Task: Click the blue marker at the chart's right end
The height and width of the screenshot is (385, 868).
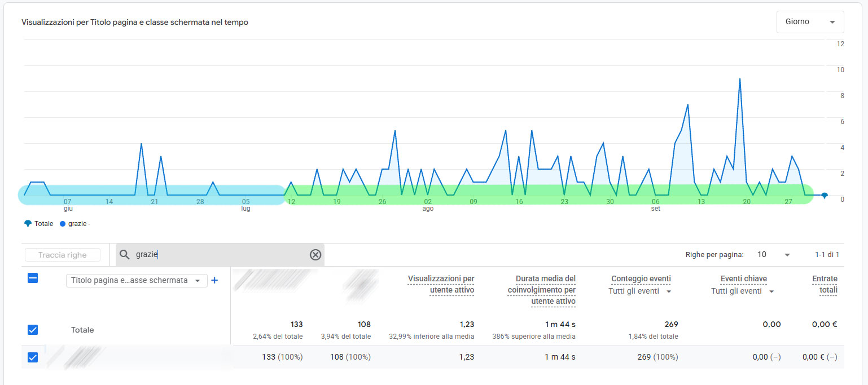Action: pyautogui.click(x=825, y=196)
